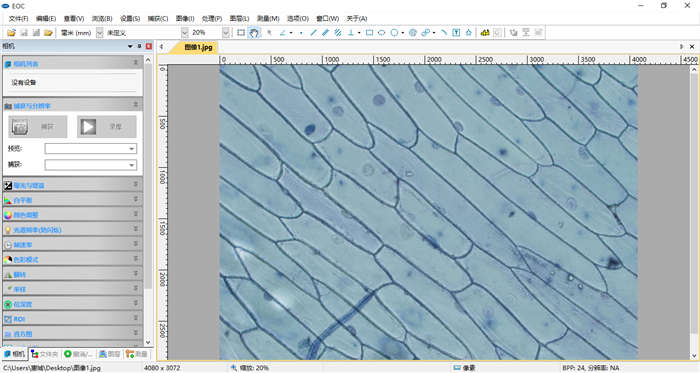
Task: Select the rectangular selection marquee tool
Action: pyautogui.click(x=241, y=33)
